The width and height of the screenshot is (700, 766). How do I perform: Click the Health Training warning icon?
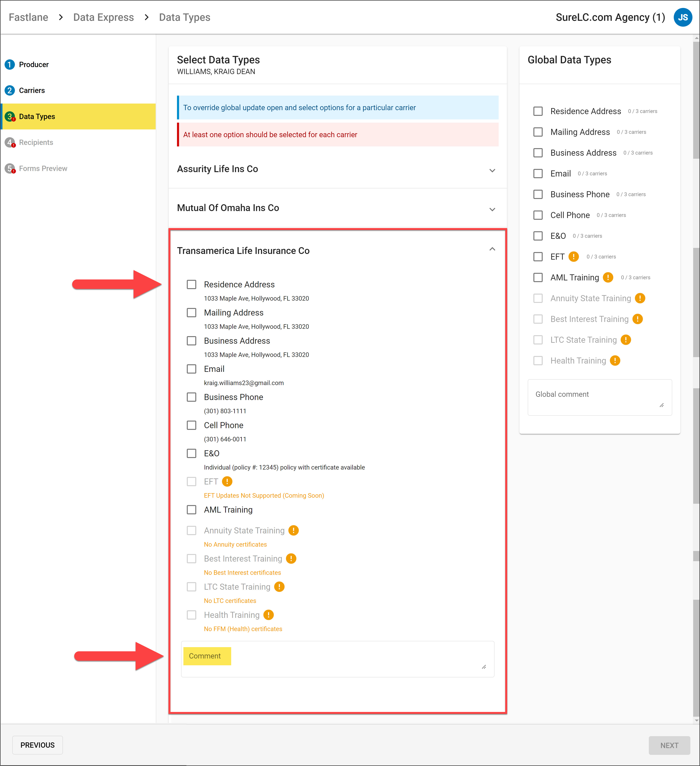click(269, 615)
